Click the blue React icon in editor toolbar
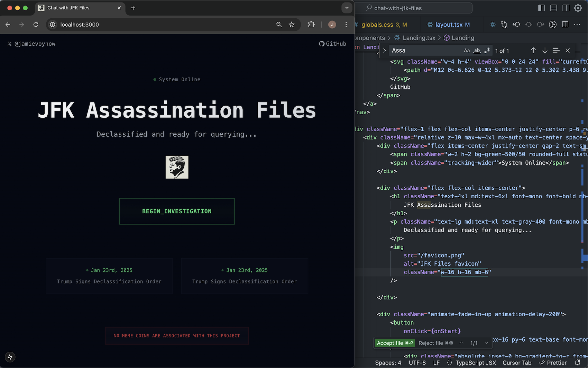The width and height of the screenshot is (588, 368). click(493, 25)
